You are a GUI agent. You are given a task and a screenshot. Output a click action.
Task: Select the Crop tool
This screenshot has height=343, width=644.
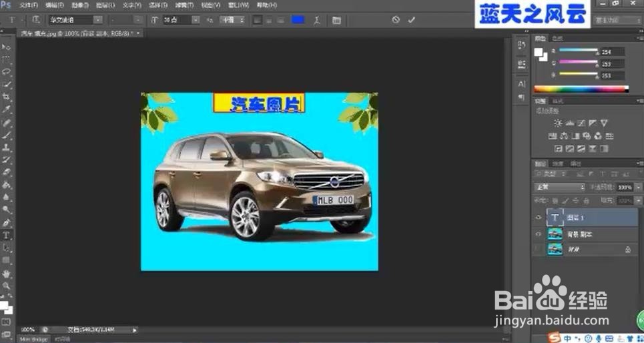click(x=7, y=97)
